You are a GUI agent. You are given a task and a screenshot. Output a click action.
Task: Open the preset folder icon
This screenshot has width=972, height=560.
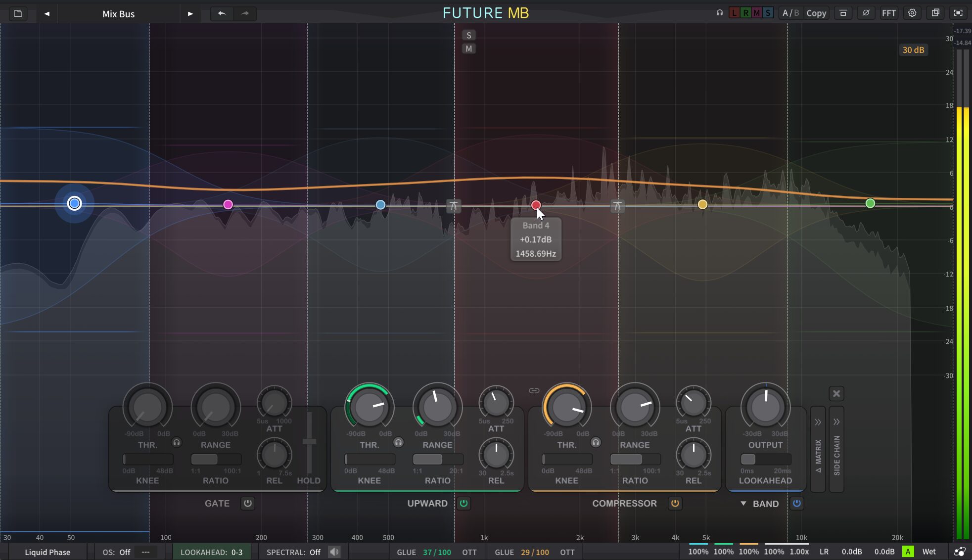(18, 13)
